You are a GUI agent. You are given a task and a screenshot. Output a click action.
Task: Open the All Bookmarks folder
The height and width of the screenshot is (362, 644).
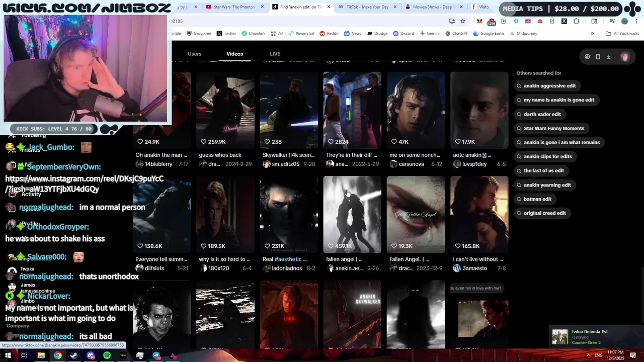(622, 34)
